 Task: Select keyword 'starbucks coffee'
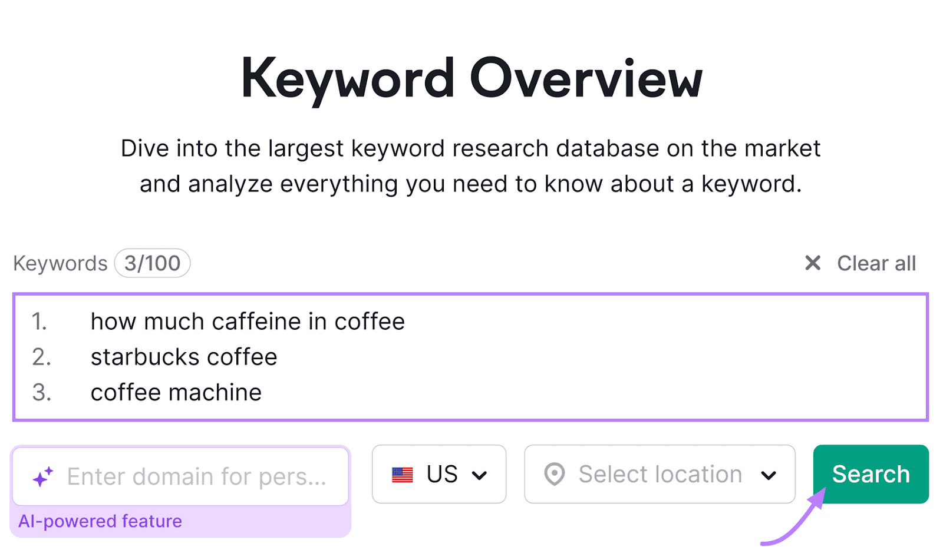coord(183,357)
